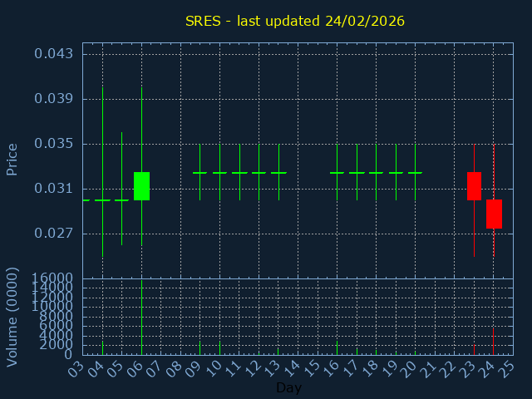Select day 03 on the x-axis

[76, 367]
